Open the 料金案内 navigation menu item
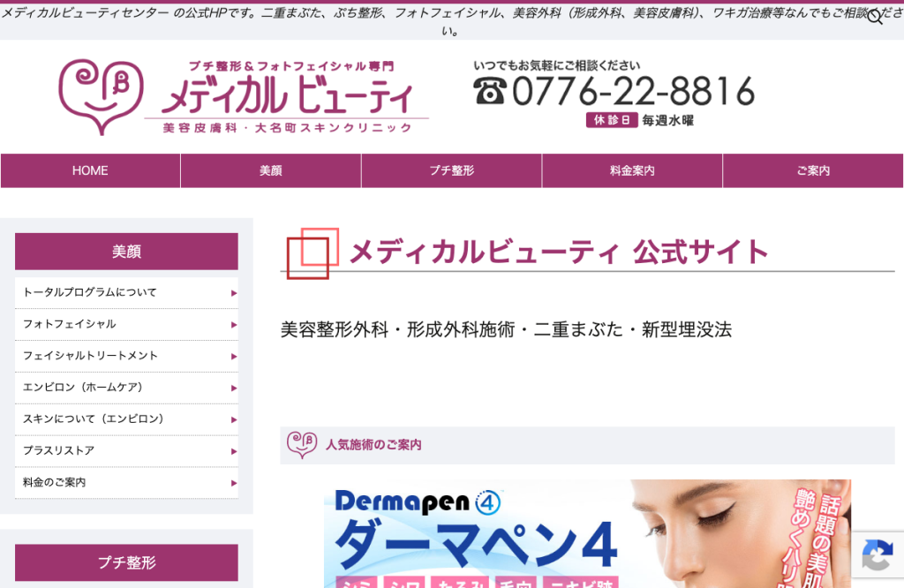This screenshot has width=904, height=588. pyautogui.click(x=632, y=170)
